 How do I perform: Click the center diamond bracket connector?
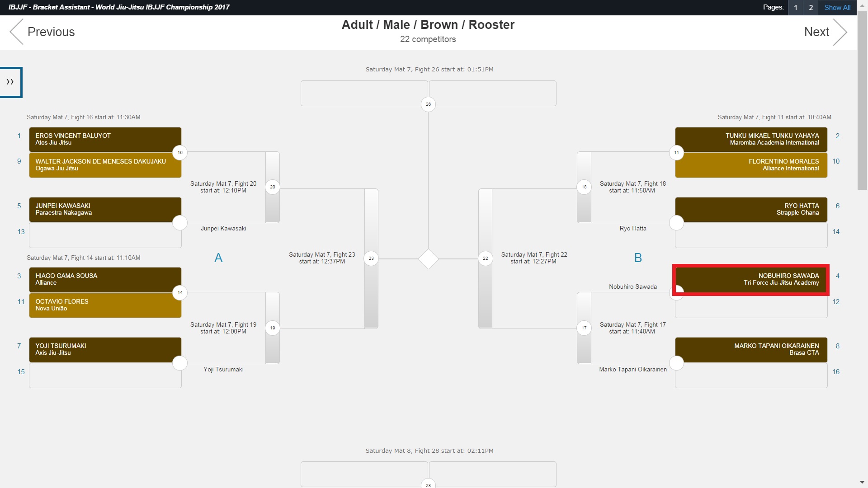[428, 259]
